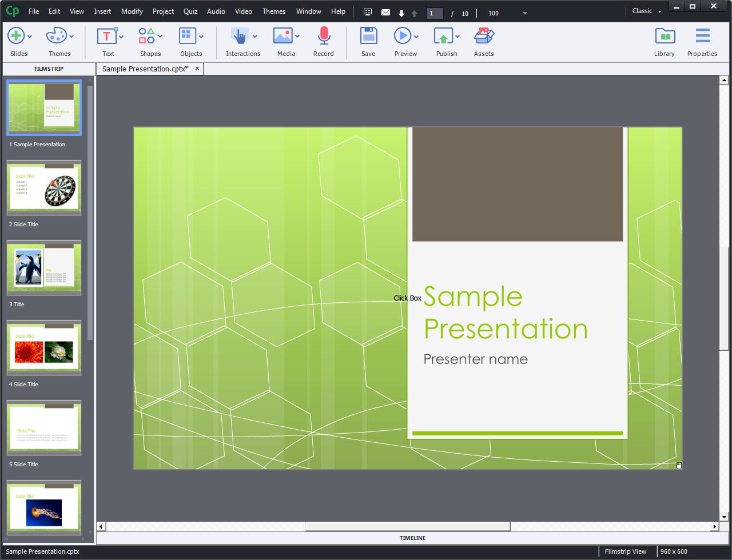Select the Text tool
Image resolution: width=732 pixels, height=560 pixels.
point(106,35)
